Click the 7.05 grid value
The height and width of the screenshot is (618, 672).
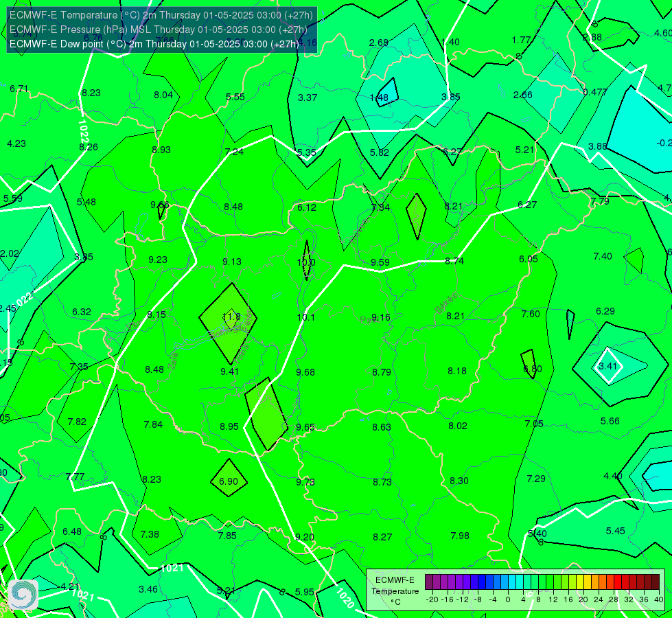[534, 424]
